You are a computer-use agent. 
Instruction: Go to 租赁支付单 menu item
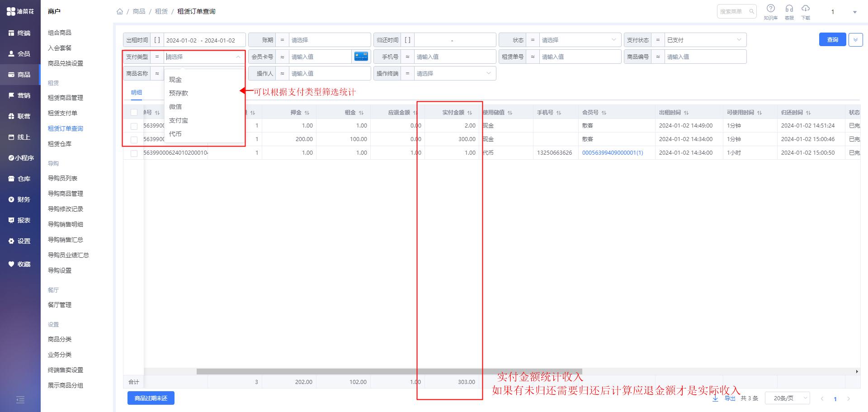(x=62, y=113)
